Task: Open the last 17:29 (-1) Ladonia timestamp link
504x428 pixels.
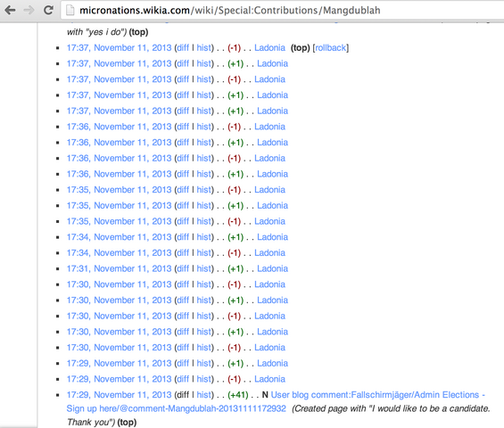Action: pos(119,379)
